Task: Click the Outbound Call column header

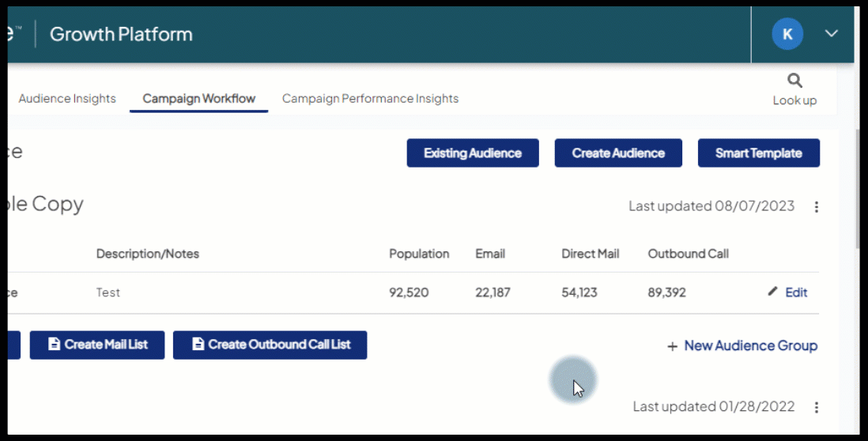Action: pos(688,254)
